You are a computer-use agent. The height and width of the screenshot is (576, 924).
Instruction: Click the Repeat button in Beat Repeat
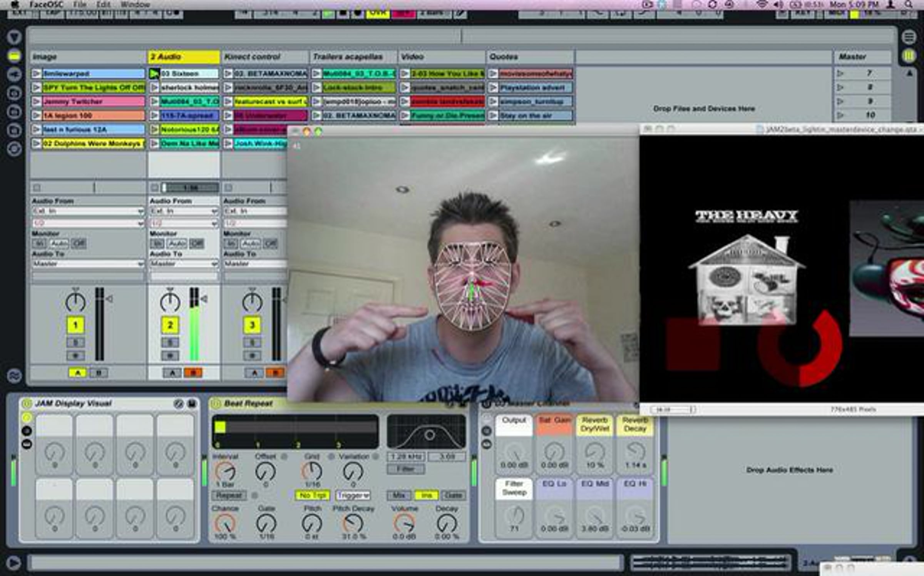pyautogui.click(x=229, y=495)
